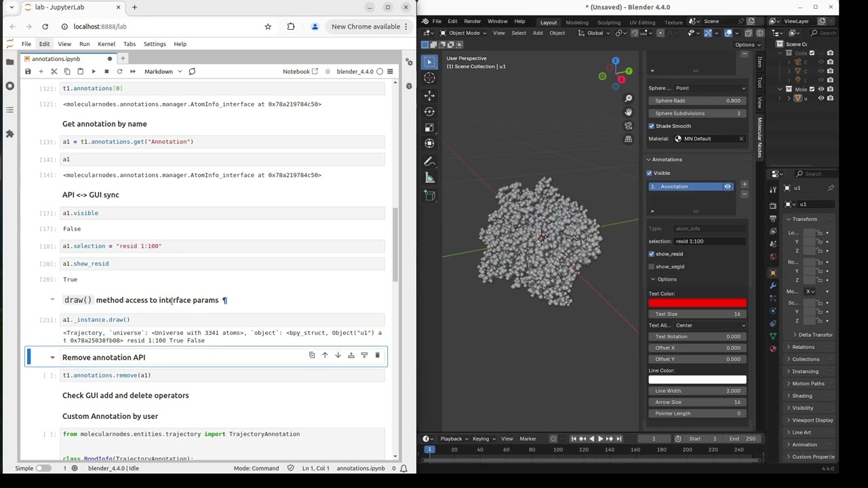The image size is (868, 488).
Task: Open the Kernel menu in JupyterLab
Action: [x=106, y=44]
